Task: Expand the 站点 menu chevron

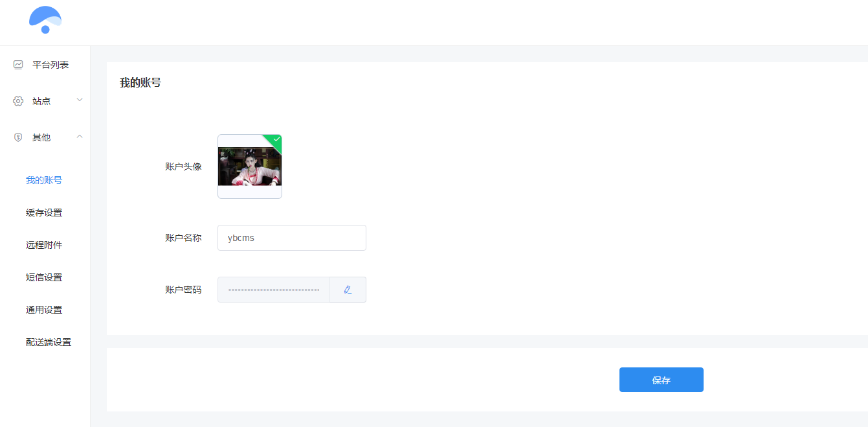Action: click(x=80, y=100)
